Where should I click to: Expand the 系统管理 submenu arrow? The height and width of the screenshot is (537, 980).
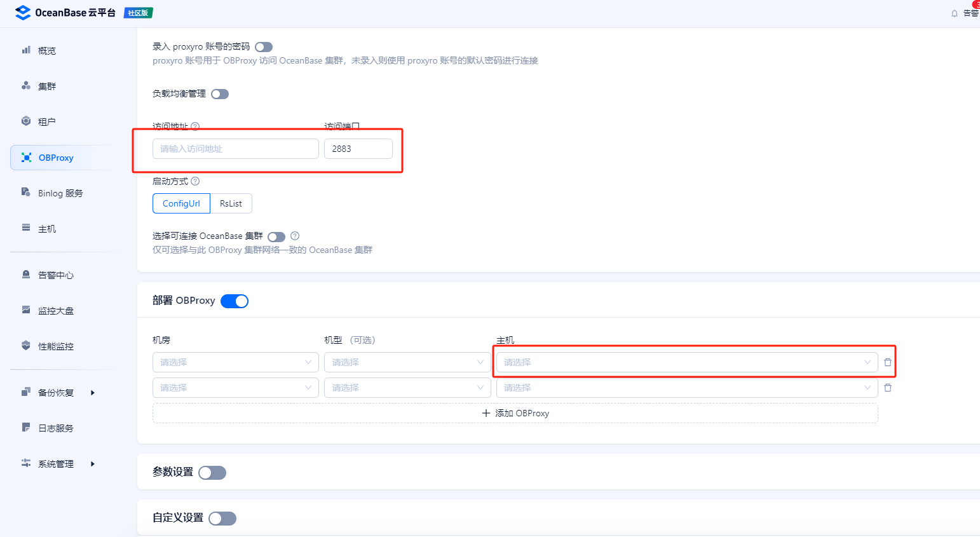pyautogui.click(x=93, y=464)
